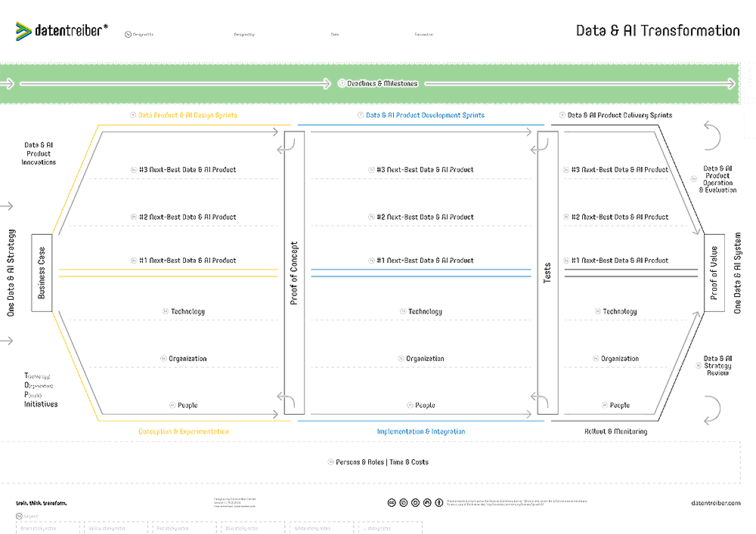Viewport: 756px width, 534px height.
Task: Click #3 Next-Best Data & AI Product in design column
Action: [187, 169]
